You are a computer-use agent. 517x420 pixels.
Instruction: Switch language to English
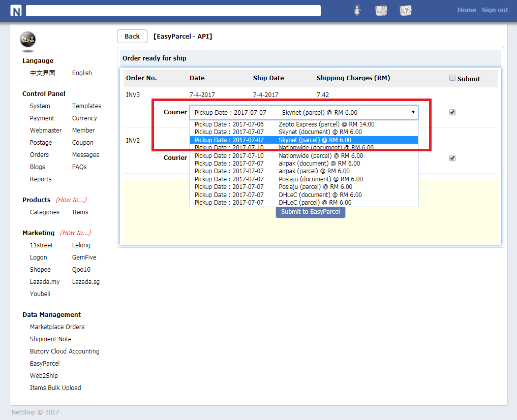pyautogui.click(x=82, y=73)
